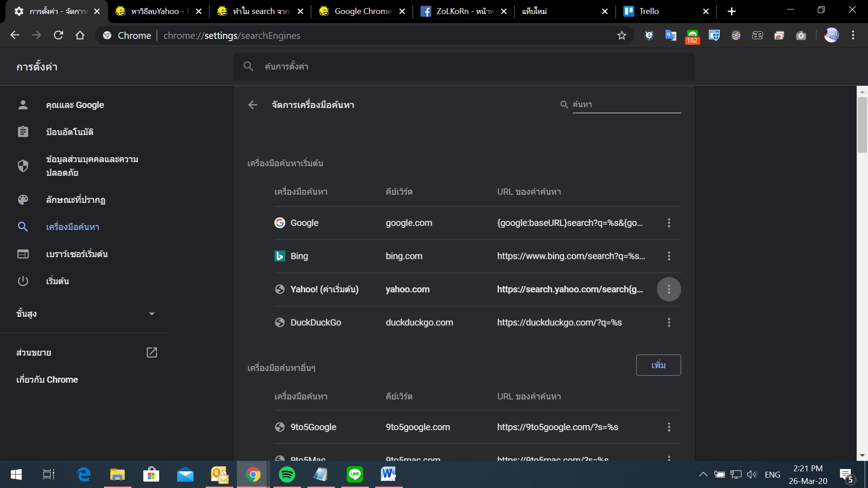This screenshot has height=488, width=868.
Task: Click the address bar URL
Action: [x=231, y=35]
